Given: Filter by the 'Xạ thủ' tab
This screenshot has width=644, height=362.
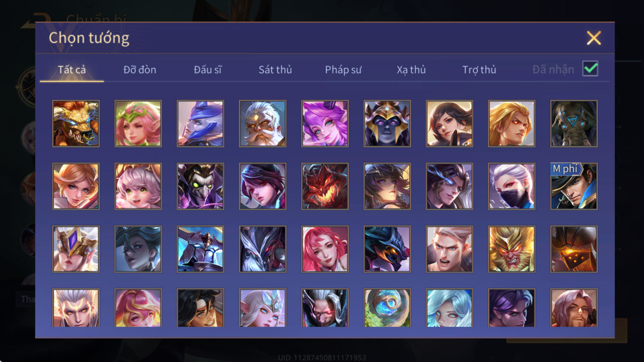Looking at the screenshot, I should coord(411,70).
